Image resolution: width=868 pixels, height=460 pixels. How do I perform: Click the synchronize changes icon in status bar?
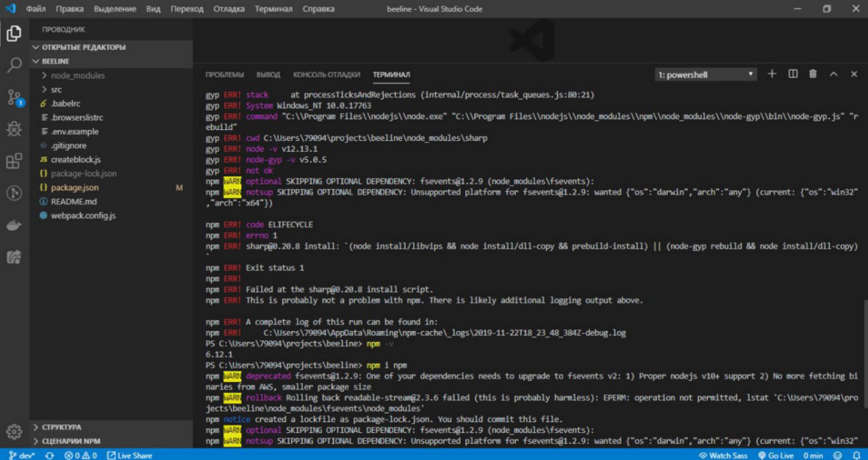[50, 455]
